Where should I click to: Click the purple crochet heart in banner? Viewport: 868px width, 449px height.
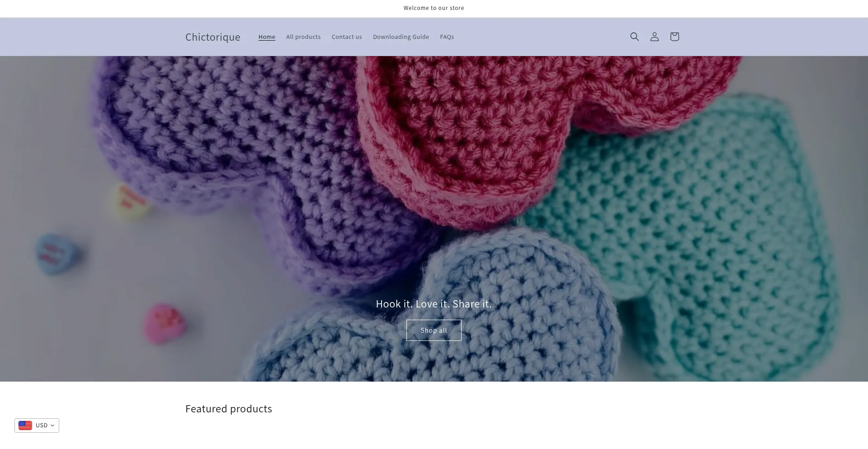point(235,149)
